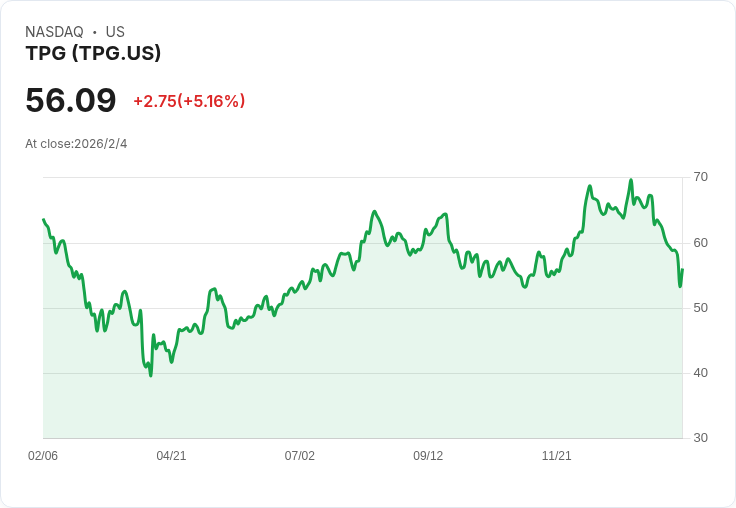Image resolution: width=736 pixels, height=508 pixels.
Task: Click the 40 label on price axis
Action: (700, 372)
